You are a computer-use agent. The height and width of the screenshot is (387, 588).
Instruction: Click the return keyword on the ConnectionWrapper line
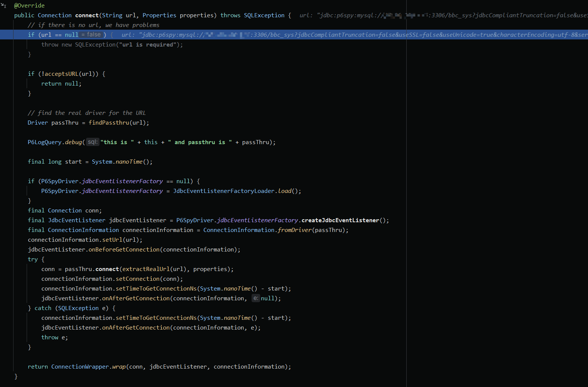click(x=38, y=367)
